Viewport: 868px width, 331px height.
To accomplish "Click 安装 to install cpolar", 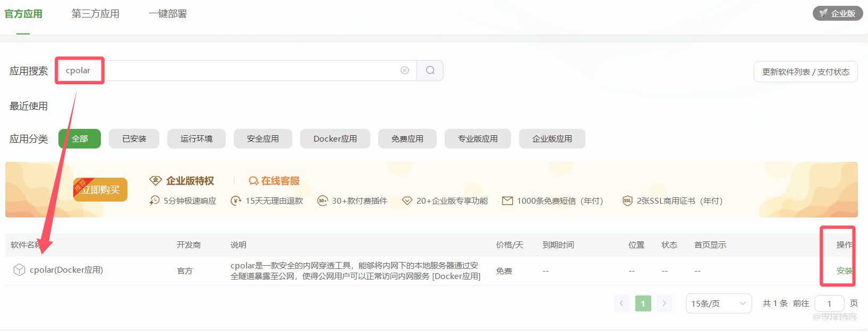I will click(x=844, y=271).
